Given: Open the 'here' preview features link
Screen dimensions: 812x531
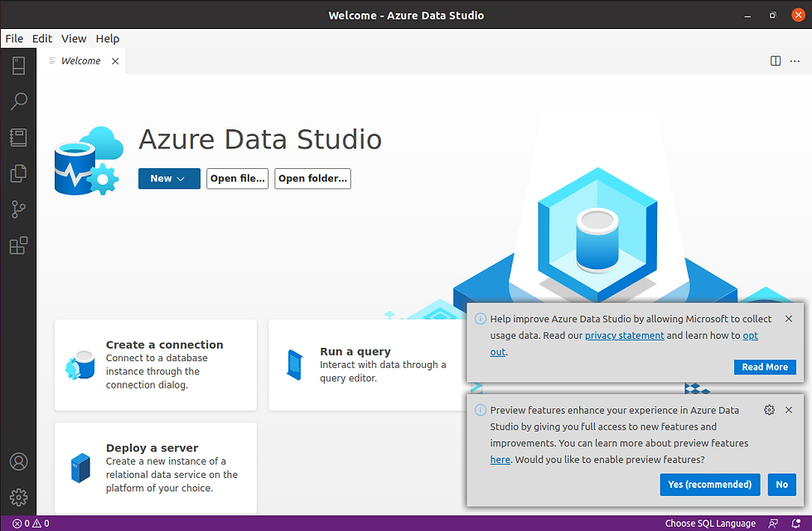Looking at the screenshot, I should tap(500, 460).
